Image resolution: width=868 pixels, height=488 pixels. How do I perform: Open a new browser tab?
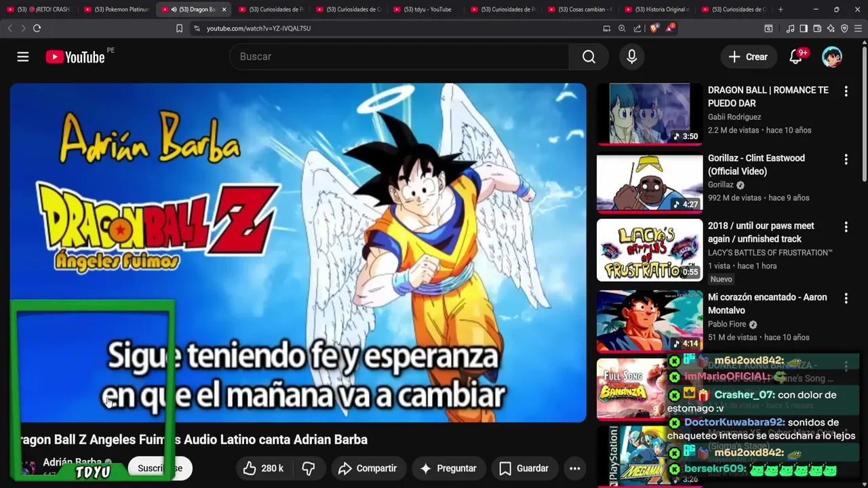pyautogui.click(x=781, y=9)
